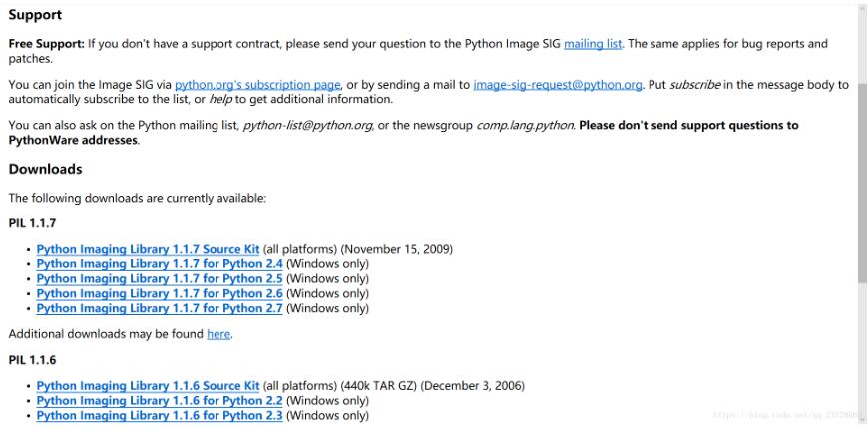
Task: Open the Python Image SIG mailing list link
Action: (593, 44)
